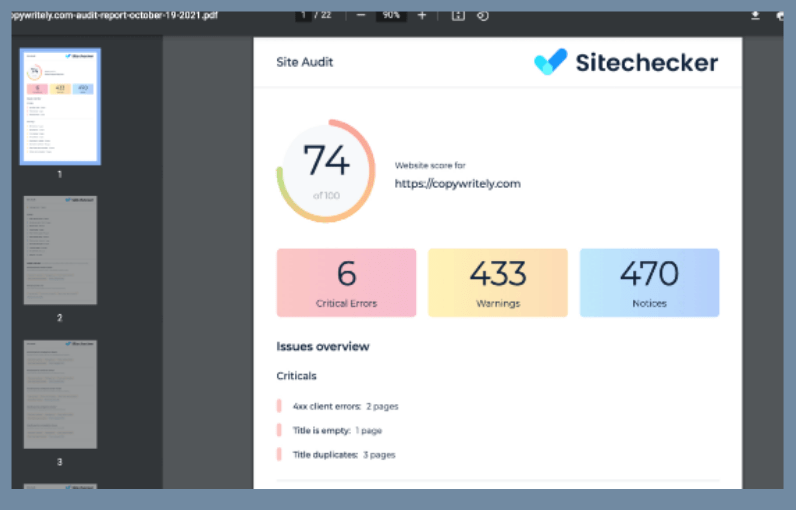Open page 2 thumbnail in sidebar
Image resolution: width=796 pixels, height=510 pixels.
(60, 250)
